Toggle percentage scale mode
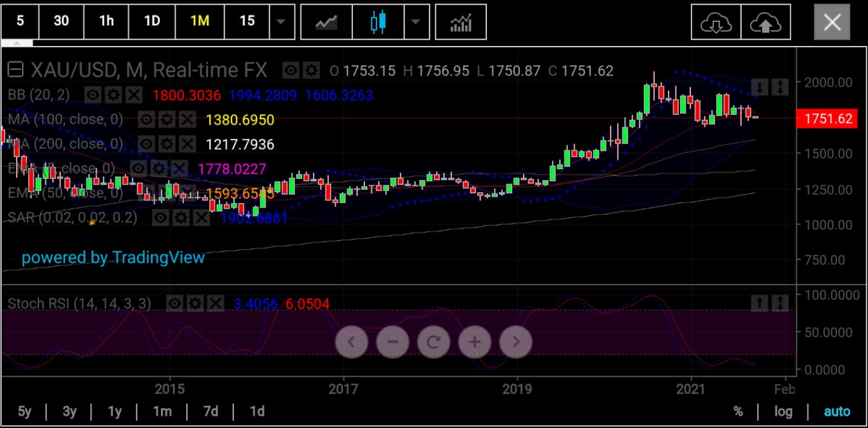This screenshot has height=428, width=868. (738, 411)
